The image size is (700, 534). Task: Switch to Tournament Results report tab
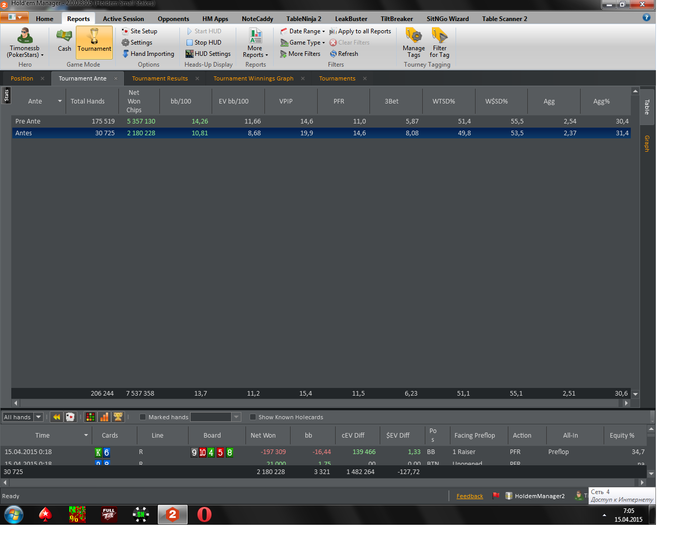click(x=160, y=79)
